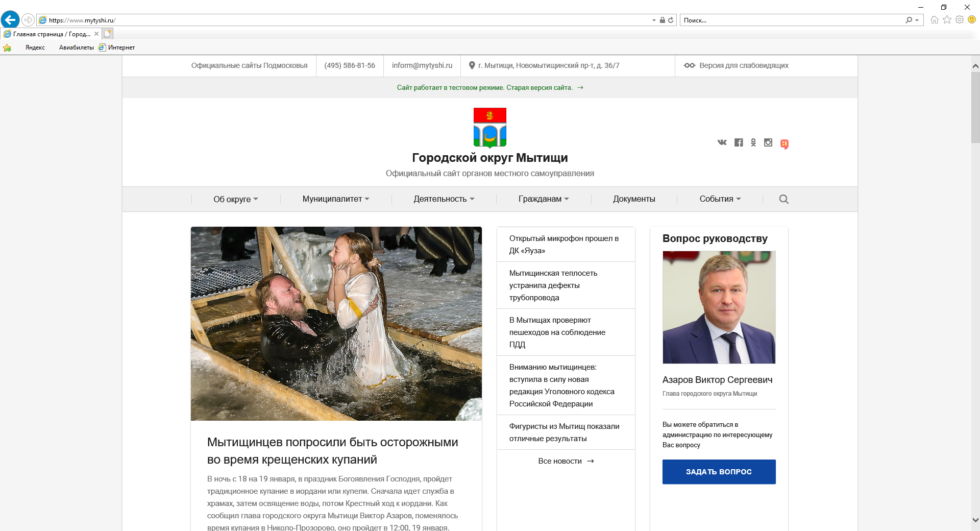Click the browser Home icon
The height and width of the screenshot is (531, 980).
point(935,20)
